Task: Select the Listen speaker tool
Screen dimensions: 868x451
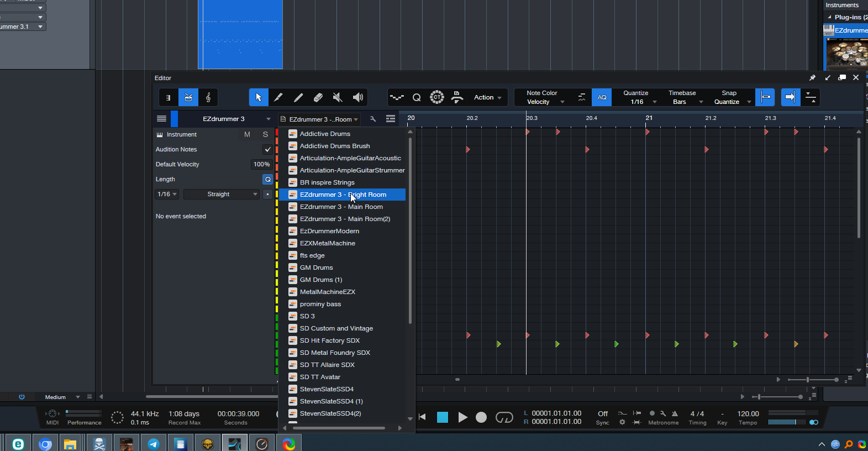Action: (358, 97)
